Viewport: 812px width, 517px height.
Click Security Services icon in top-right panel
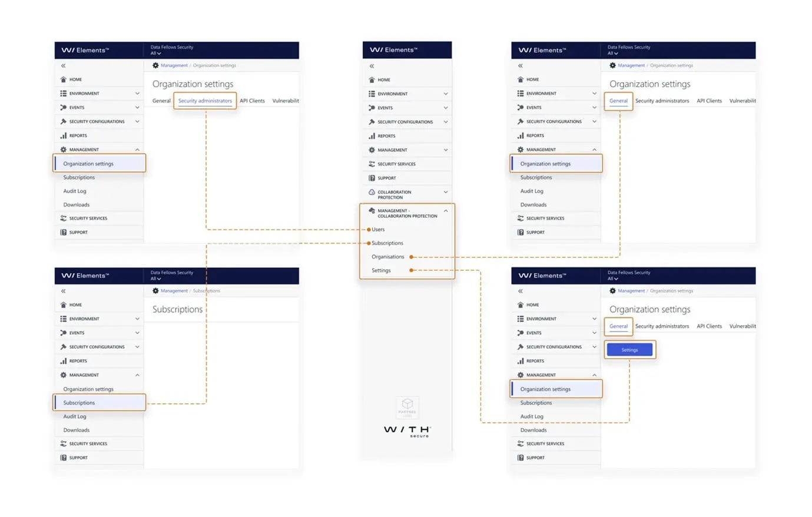point(521,218)
